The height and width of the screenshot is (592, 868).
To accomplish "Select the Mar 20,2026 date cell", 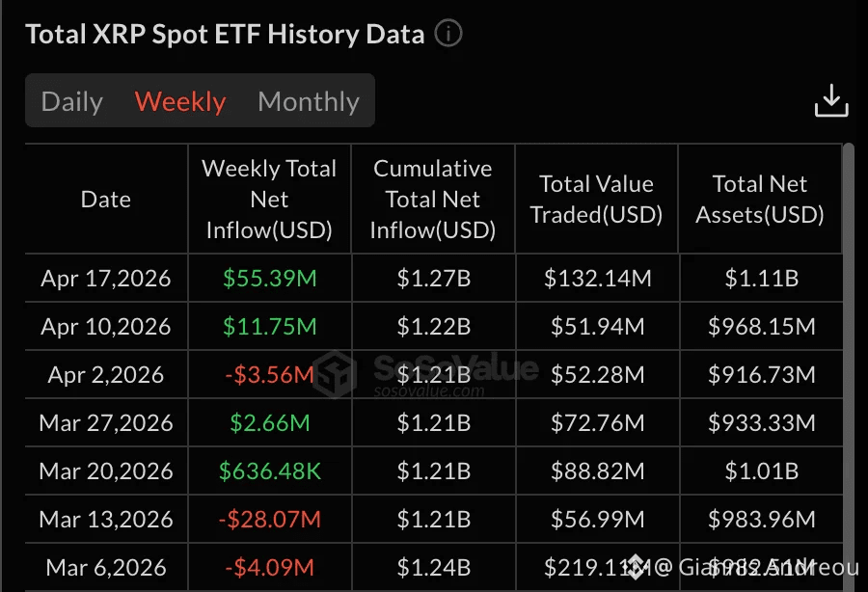I will click(106, 471).
